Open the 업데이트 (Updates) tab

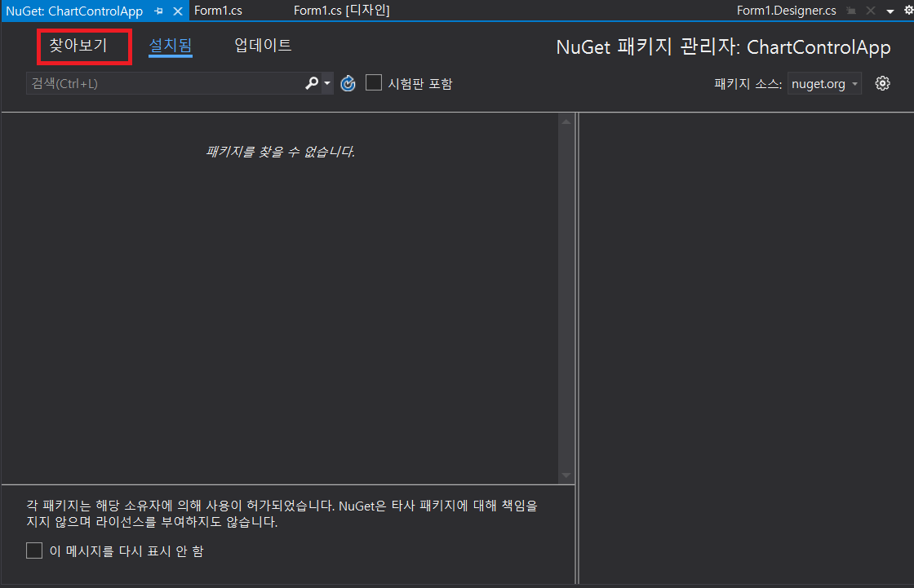point(263,46)
